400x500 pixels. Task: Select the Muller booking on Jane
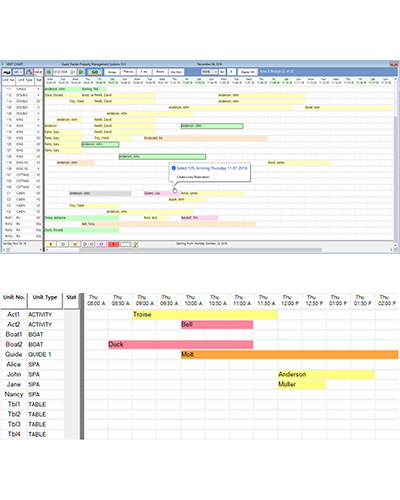pos(302,384)
